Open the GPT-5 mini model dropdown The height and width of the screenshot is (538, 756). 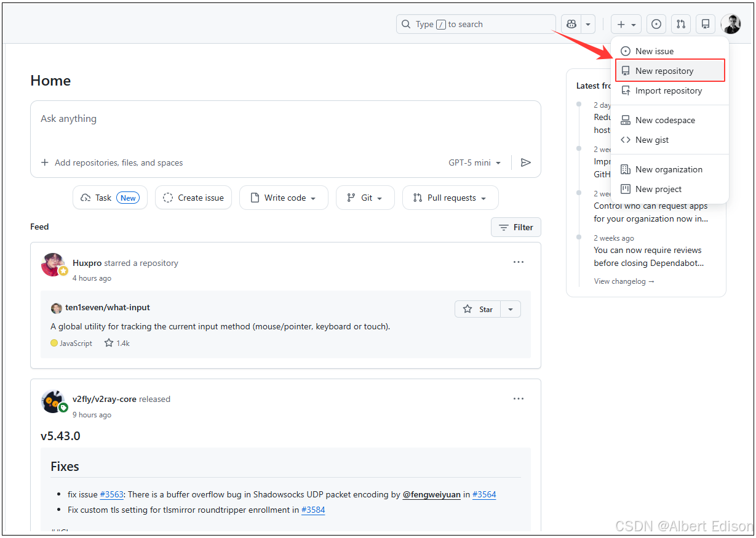point(475,163)
